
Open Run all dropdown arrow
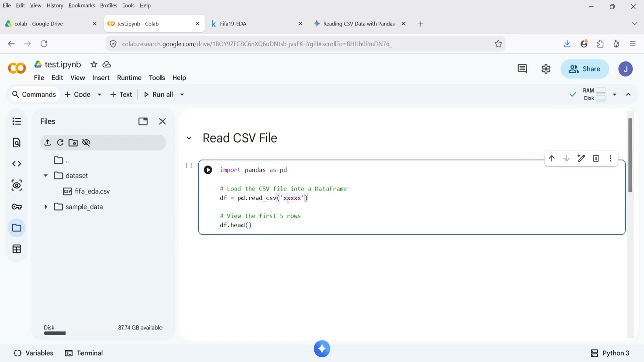pyautogui.click(x=182, y=94)
